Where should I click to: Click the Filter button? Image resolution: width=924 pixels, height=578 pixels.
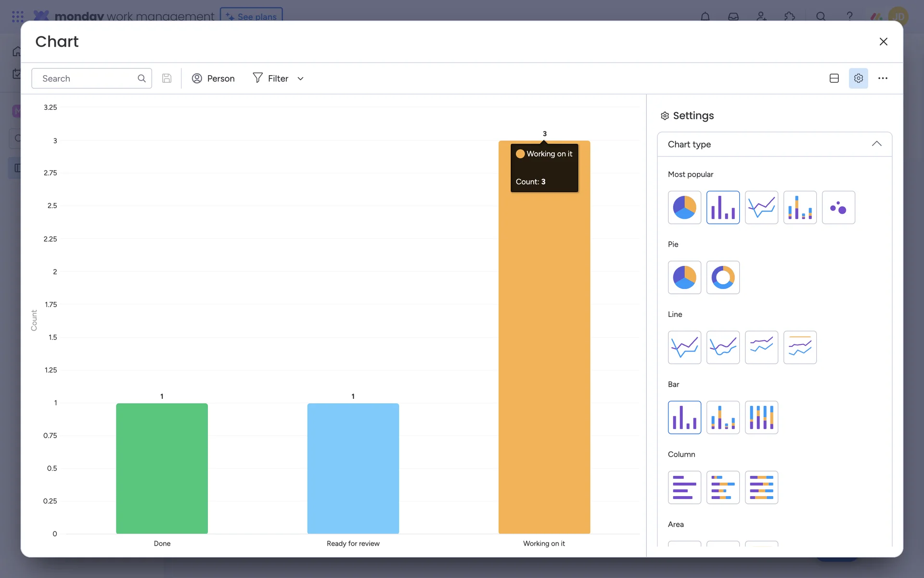[271, 79]
